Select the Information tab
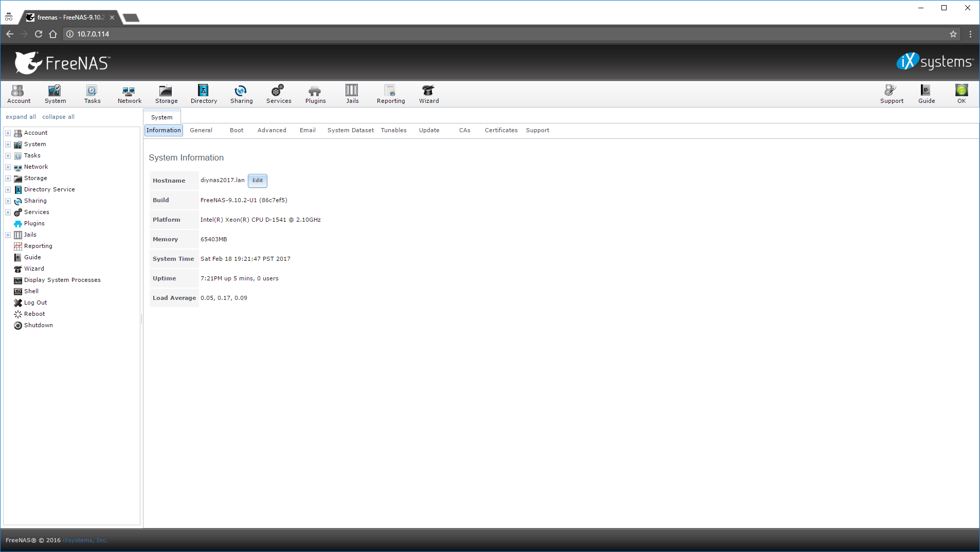 164,130
